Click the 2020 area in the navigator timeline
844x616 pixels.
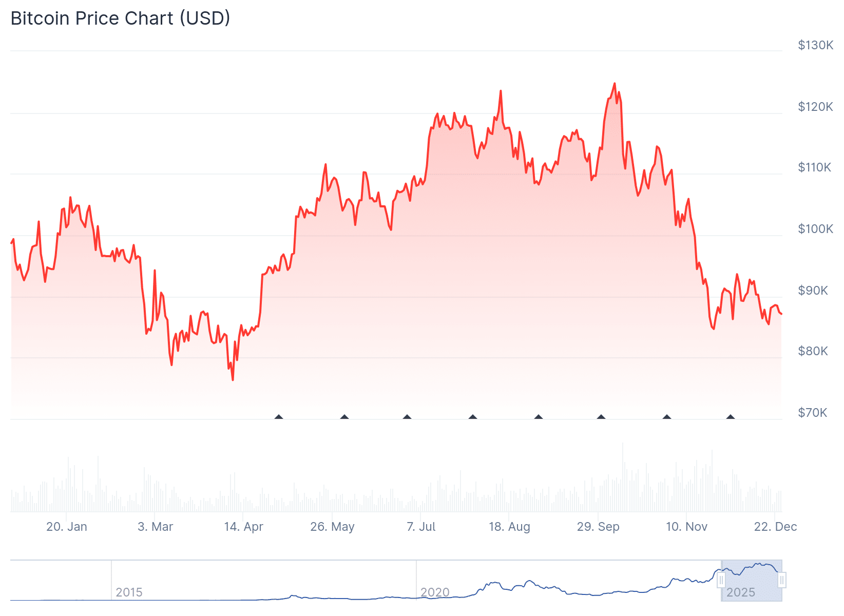tap(435, 592)
